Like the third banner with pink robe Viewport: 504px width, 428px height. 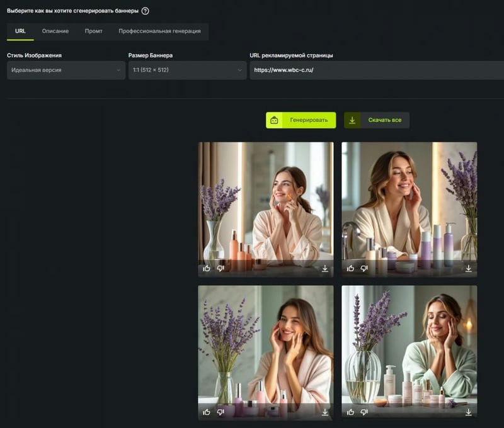pyautogui.click(x=207, y=412)
